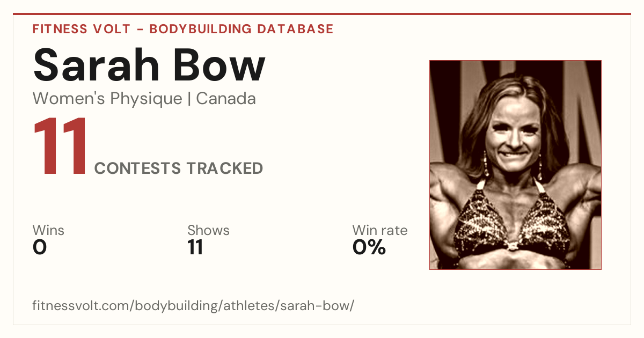644x338 pixels.
Task: Click the BODYBUILDING DATABASE header text
Action: click(241, 29)
